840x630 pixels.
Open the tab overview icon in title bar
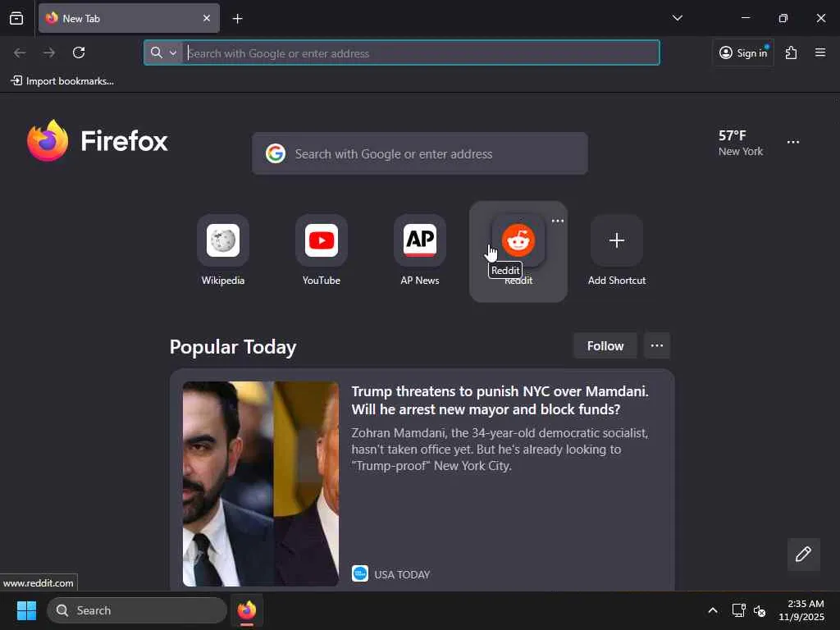[16, 18]
